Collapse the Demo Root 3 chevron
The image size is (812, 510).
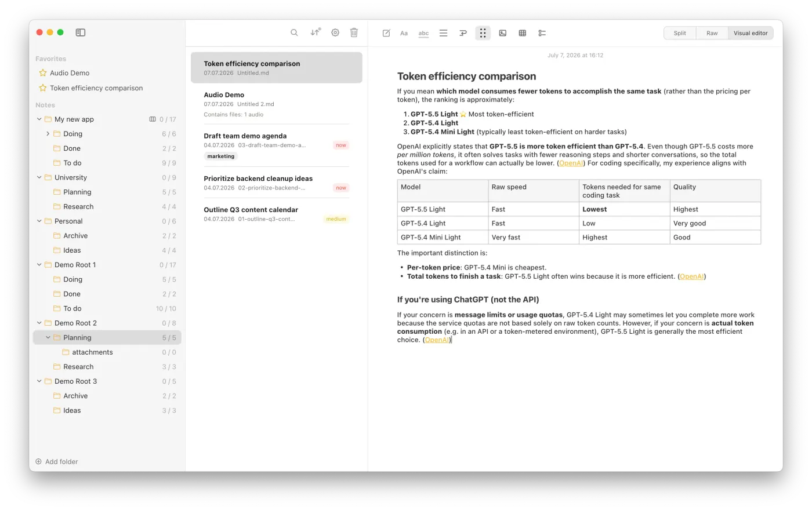pyautogui.click(x=39, y=381)
